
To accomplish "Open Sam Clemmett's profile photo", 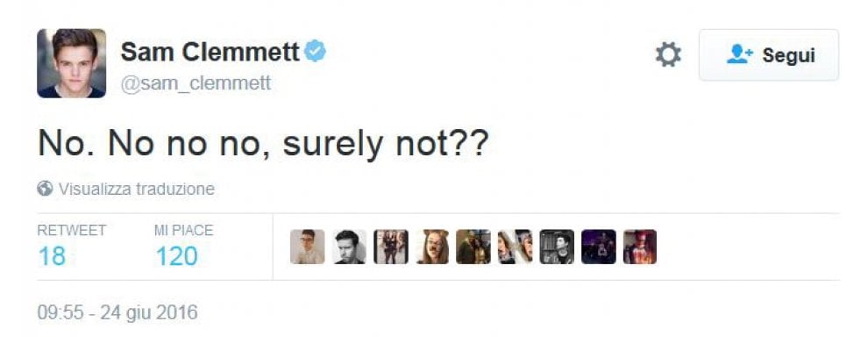I will [71, 63].
